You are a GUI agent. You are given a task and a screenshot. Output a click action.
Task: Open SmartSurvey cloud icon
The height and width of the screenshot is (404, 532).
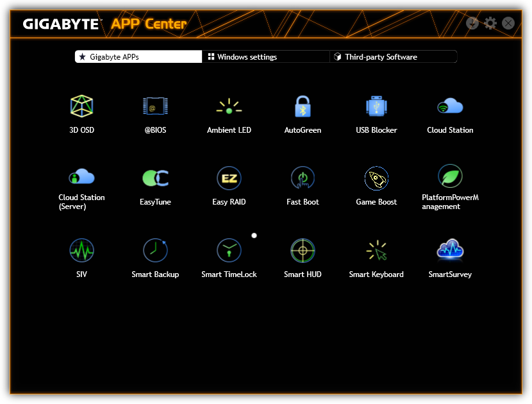[x=450, y=249]
